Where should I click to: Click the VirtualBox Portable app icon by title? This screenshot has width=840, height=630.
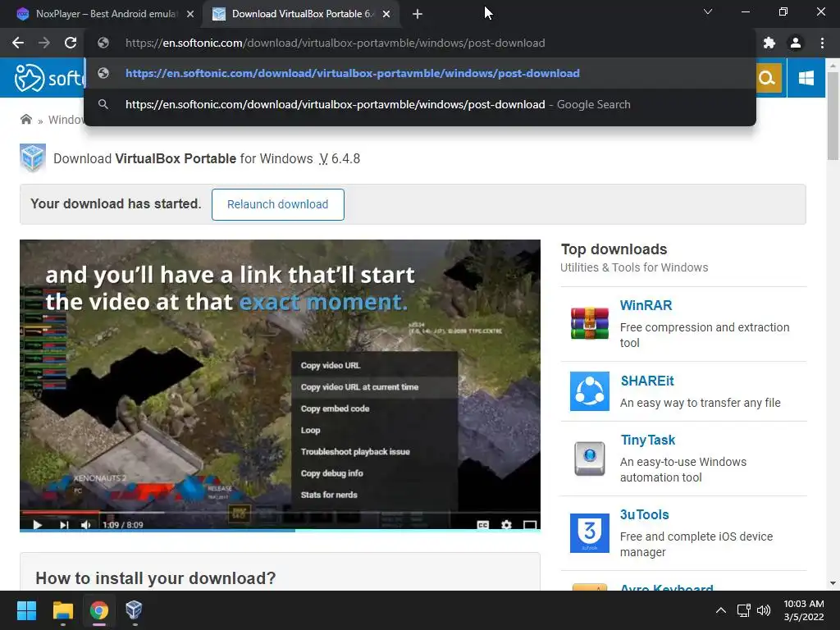click(x=33, y=158)
